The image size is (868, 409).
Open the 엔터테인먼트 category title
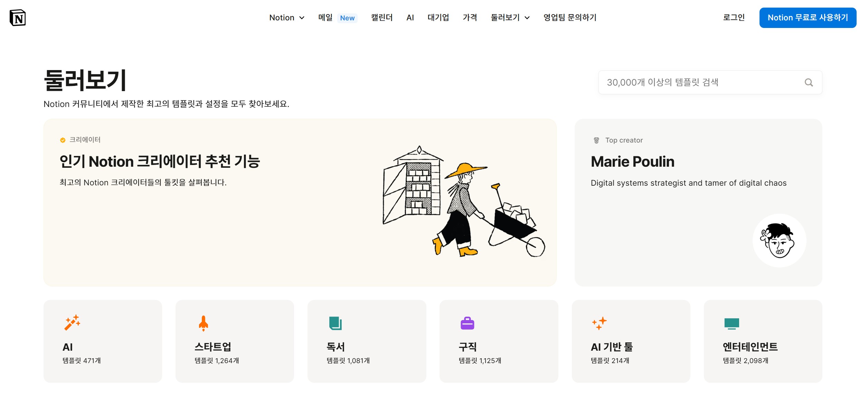(750, 347)
